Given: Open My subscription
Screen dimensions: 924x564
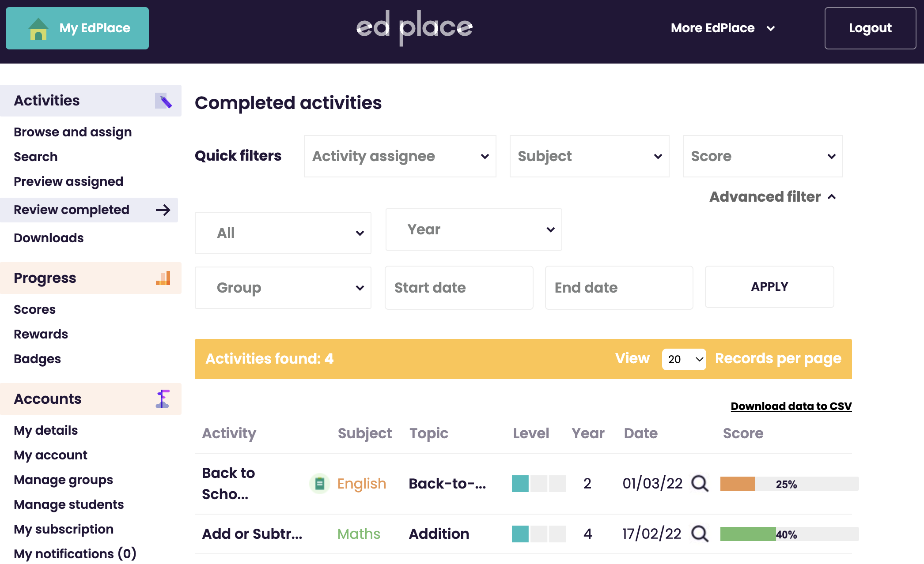Looking at the screenshot, I should (64, 530).
